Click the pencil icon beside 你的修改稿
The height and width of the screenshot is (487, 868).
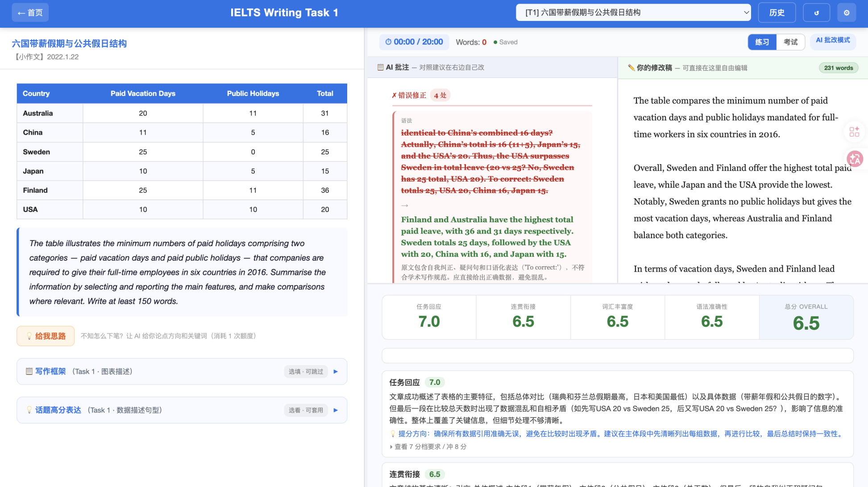631,68
